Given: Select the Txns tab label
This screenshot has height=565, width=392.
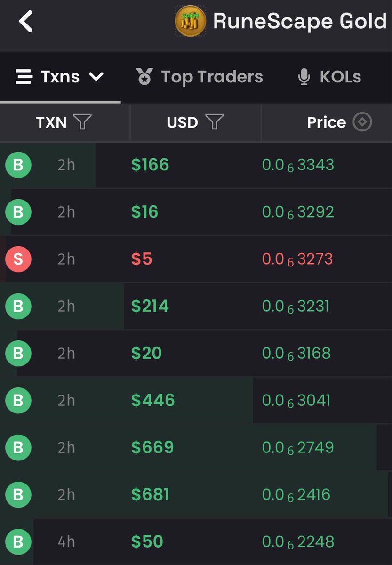Looking at the screenshot, I should tap(60, 77).
